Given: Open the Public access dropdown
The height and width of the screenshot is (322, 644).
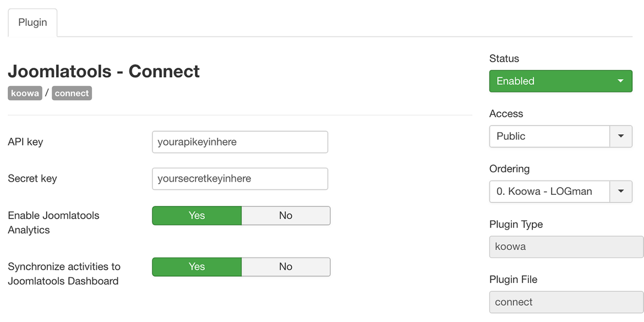Looking at the screenshot, I should pos(561,137).
